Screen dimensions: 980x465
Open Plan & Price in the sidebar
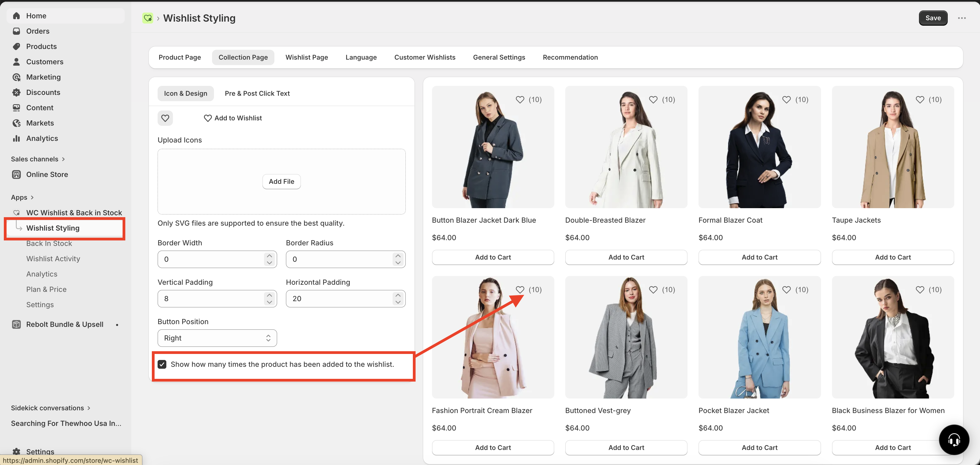(x=47, y=289)
